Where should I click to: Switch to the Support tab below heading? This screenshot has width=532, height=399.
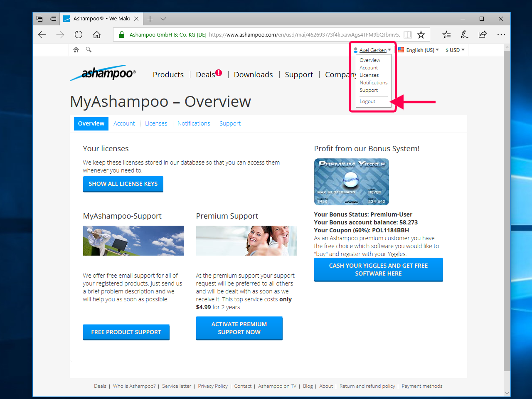[230, 123]
